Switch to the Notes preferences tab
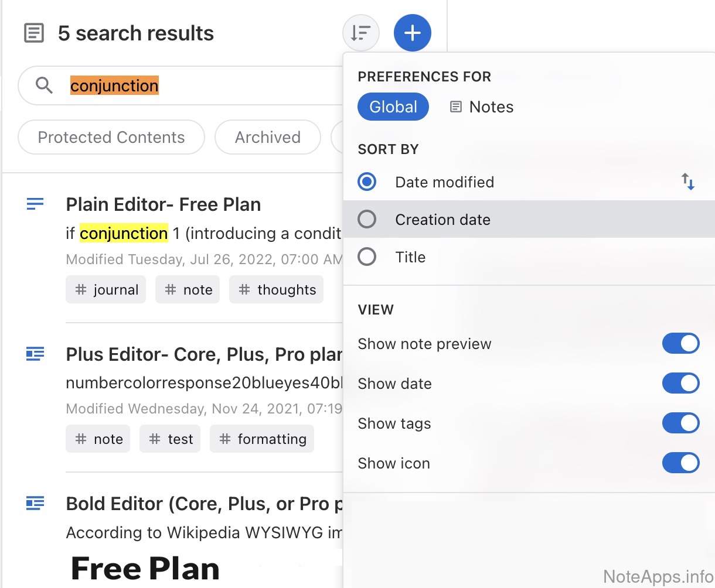This screenshot has height=588, width=715. [x=482, y=107]
